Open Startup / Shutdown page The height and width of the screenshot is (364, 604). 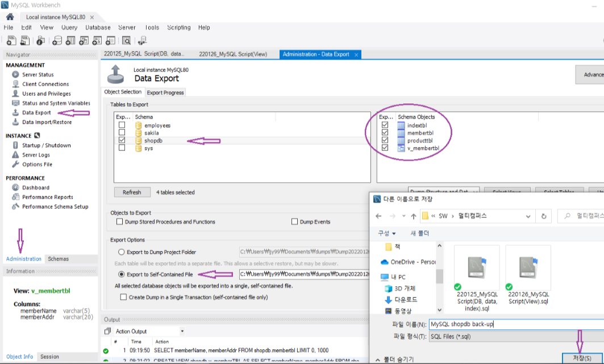[x=46, y=145]
